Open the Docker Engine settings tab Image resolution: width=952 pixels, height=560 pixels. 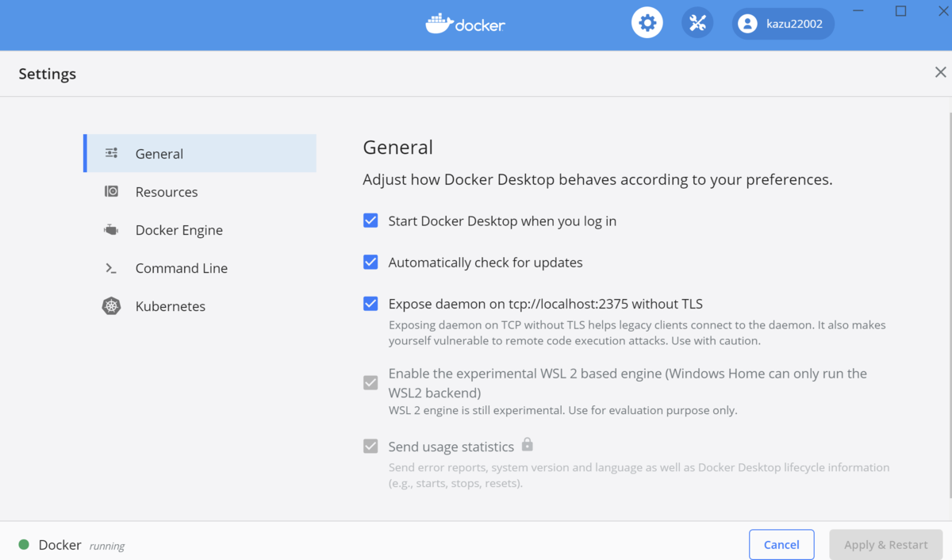[x=200, y=230]
